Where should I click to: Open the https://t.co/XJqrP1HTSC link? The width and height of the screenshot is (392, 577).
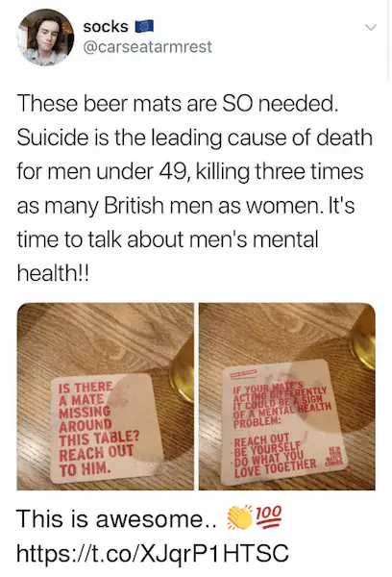153,552
